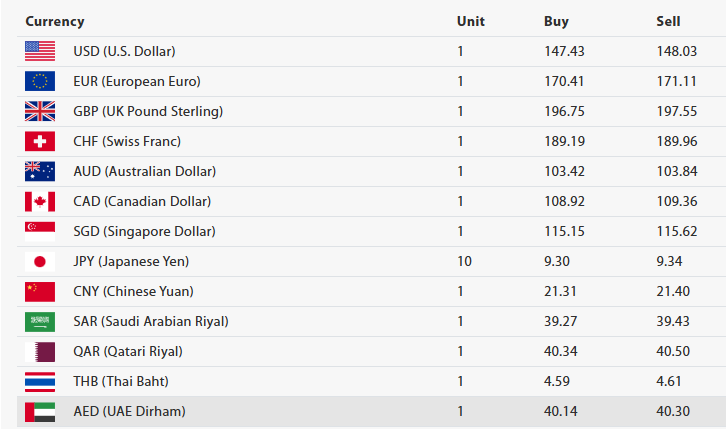Click the Singapore flag icon
Screen dimensions: 726x429
coord(40,231)
